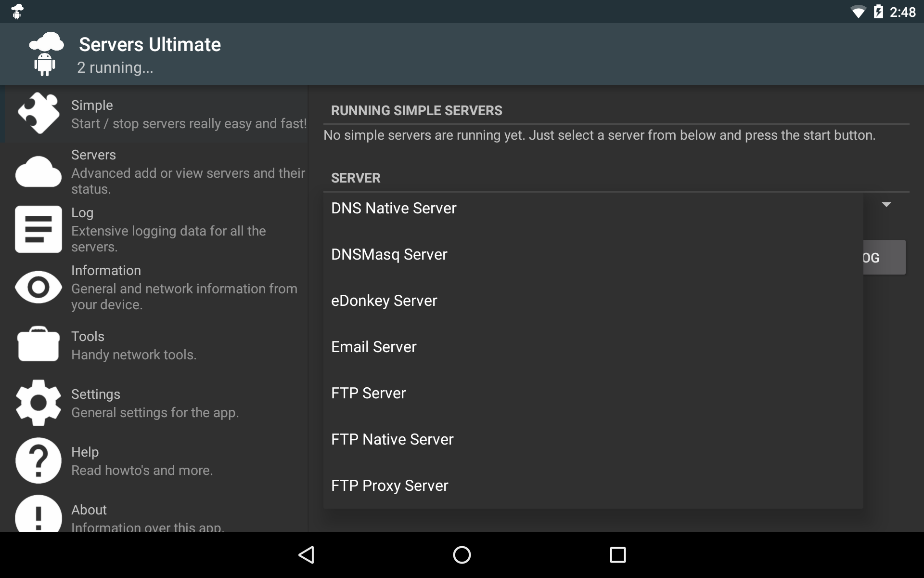Screen dimensions: 924x578
Task: Open Information via the eye icon
Action: tap(38, 287)
